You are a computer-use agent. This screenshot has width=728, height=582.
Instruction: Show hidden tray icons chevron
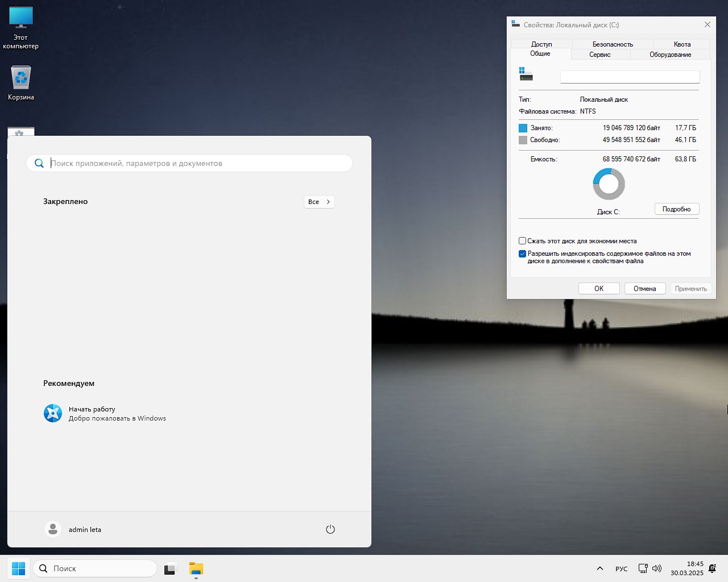click(x=599, y=568)
